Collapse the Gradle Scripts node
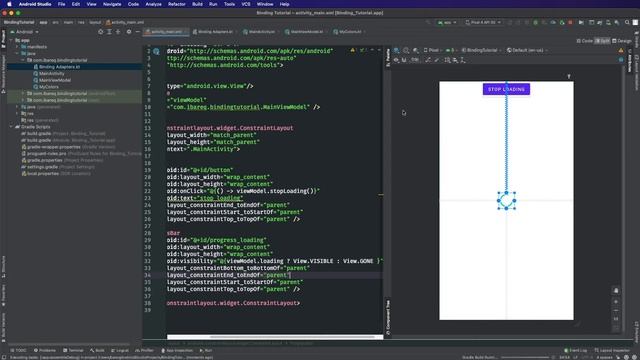Viewport: 640px width, 360px height. click(11, 127)
